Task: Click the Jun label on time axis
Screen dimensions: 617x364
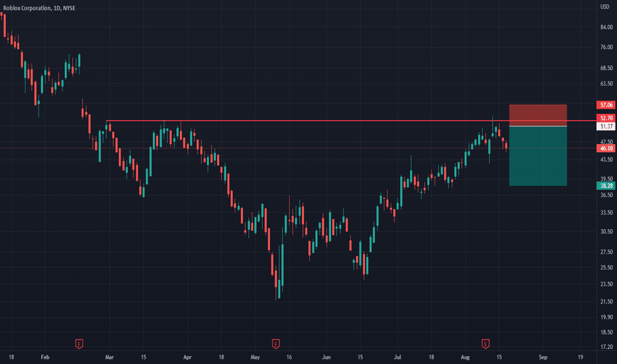Action: pyautogui.click(x=326, y=357)
